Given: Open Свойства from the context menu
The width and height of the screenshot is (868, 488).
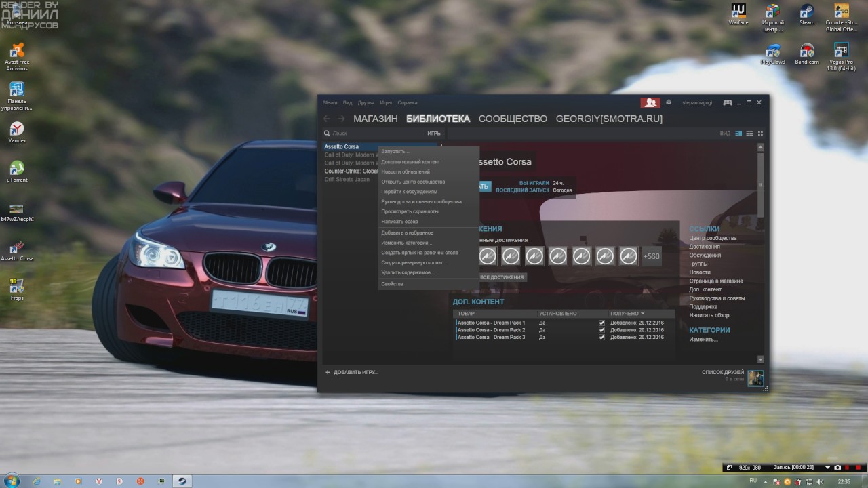Looking at the screenshot, I should point(429,284).
